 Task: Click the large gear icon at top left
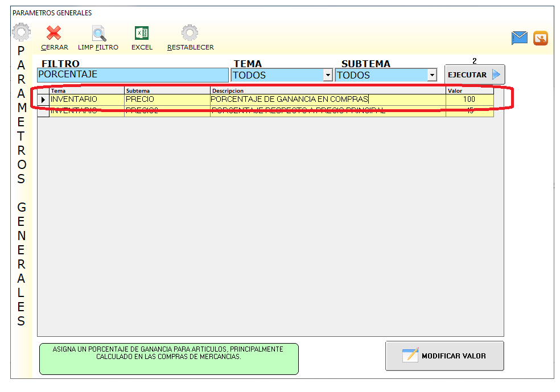(21, 33)
